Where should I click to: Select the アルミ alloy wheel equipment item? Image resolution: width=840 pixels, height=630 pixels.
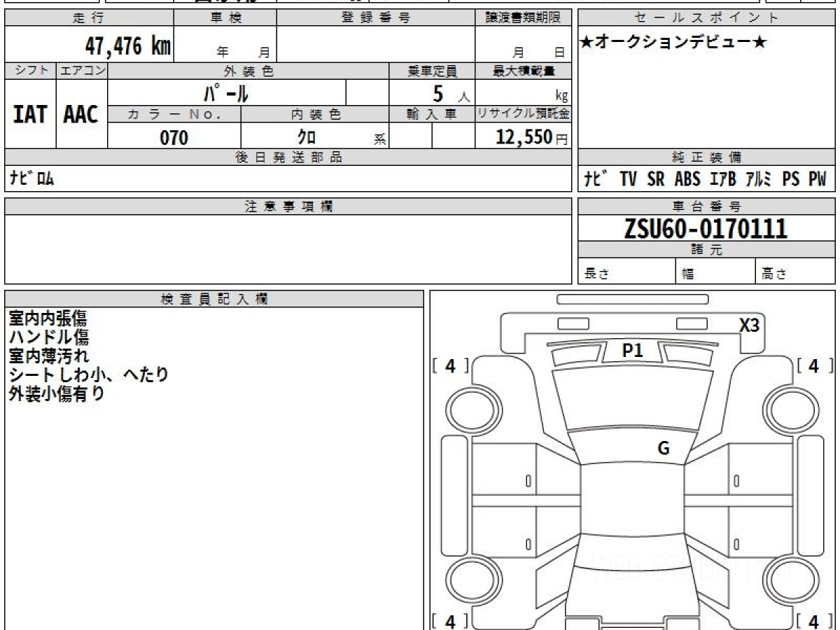coord(759,179)
